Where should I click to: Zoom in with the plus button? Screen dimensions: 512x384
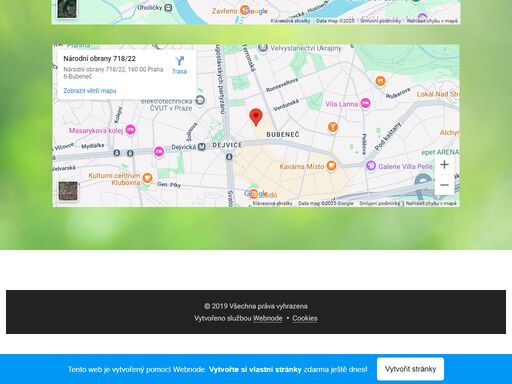[x=444, y=164]
